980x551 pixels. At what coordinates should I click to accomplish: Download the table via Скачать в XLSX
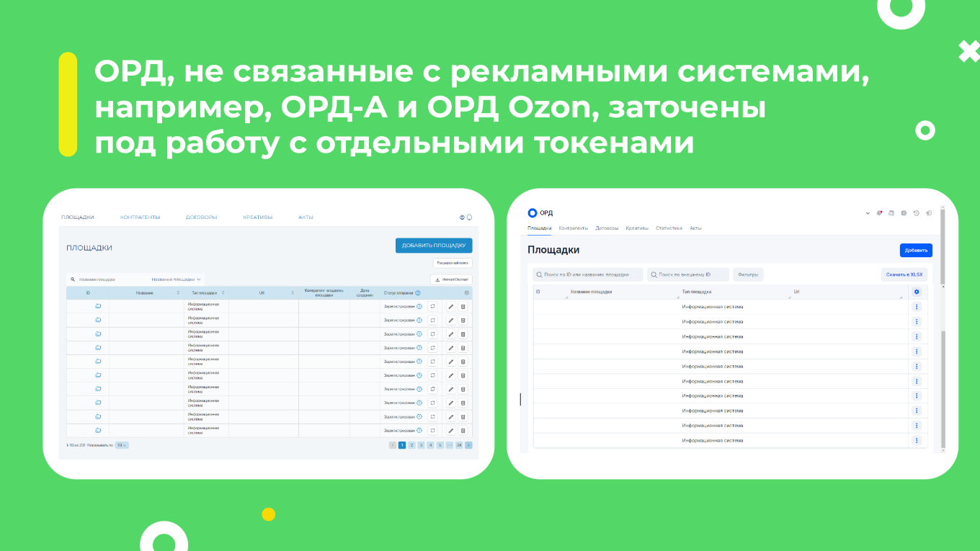[x=905, y=274]
